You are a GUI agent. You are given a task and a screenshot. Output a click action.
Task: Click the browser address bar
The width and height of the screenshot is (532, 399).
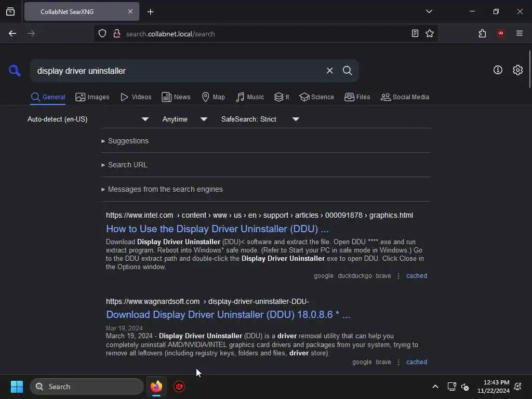coord(264,34)
